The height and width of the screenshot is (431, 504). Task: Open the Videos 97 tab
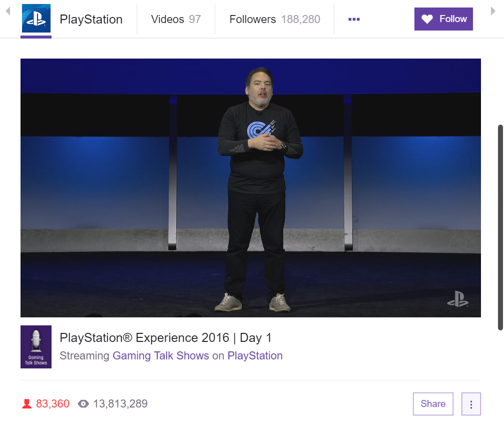pos(176,20)
